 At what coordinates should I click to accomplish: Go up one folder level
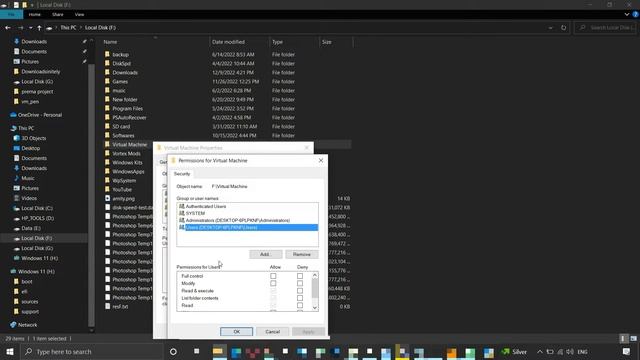point(39,28)
